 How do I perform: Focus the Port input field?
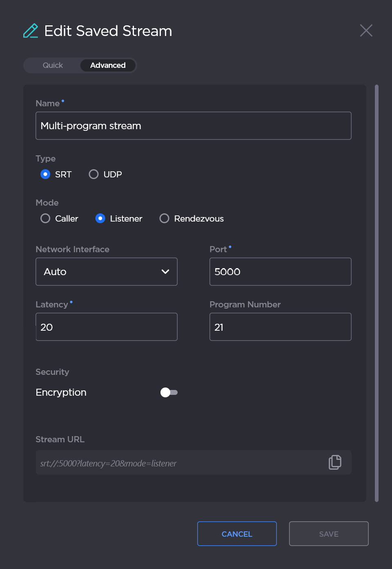[280, 272]
